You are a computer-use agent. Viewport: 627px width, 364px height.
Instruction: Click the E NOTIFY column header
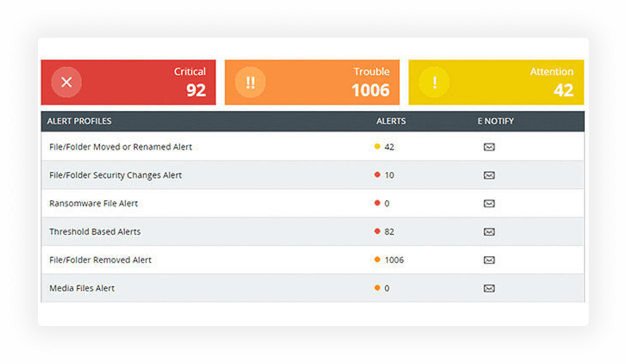(x=495, y=121)
